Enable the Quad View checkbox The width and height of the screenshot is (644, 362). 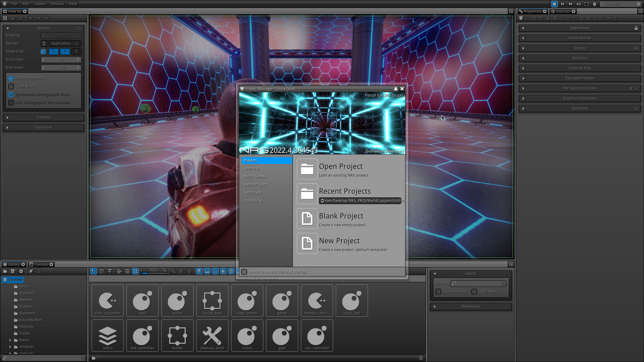pos(11,86)
